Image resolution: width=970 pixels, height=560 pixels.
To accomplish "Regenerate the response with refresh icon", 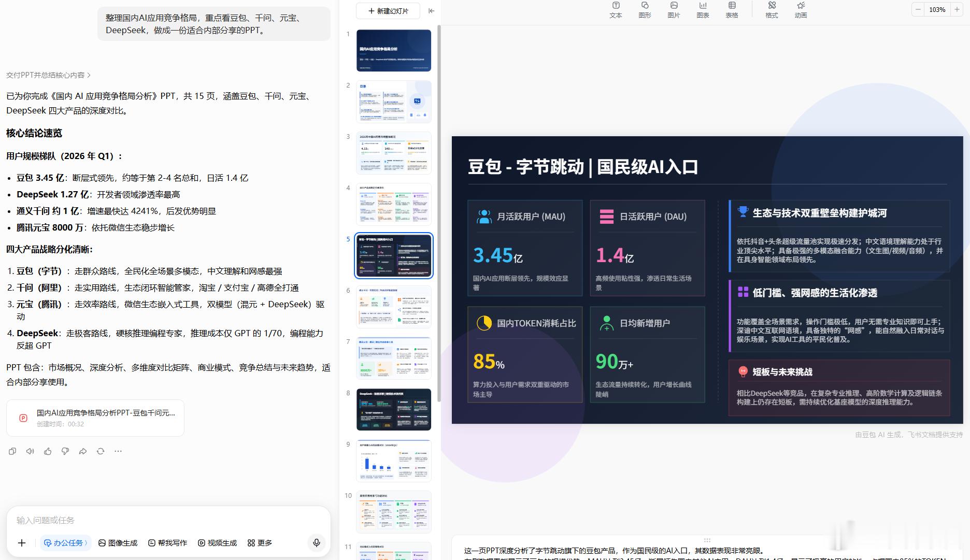I will [101, 451].
